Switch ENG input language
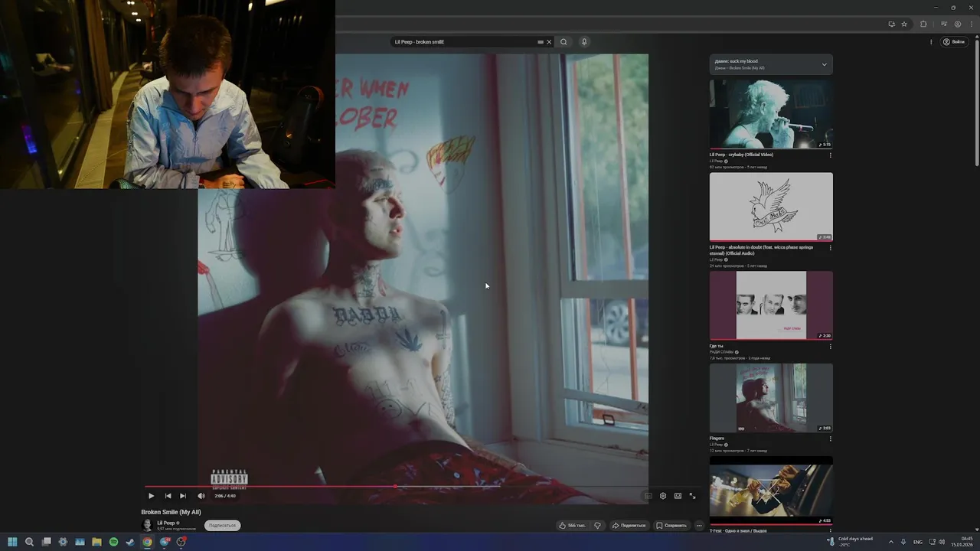 point(918,542)
